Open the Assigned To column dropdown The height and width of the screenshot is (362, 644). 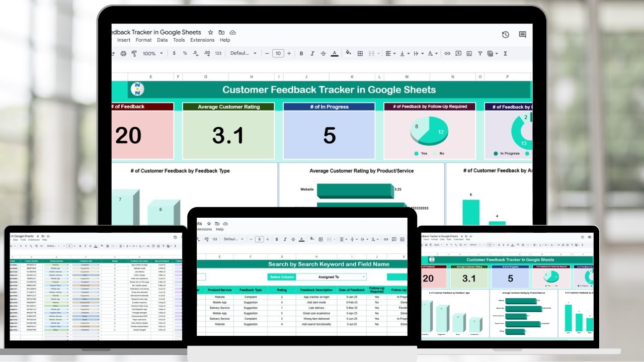point(363,277)
